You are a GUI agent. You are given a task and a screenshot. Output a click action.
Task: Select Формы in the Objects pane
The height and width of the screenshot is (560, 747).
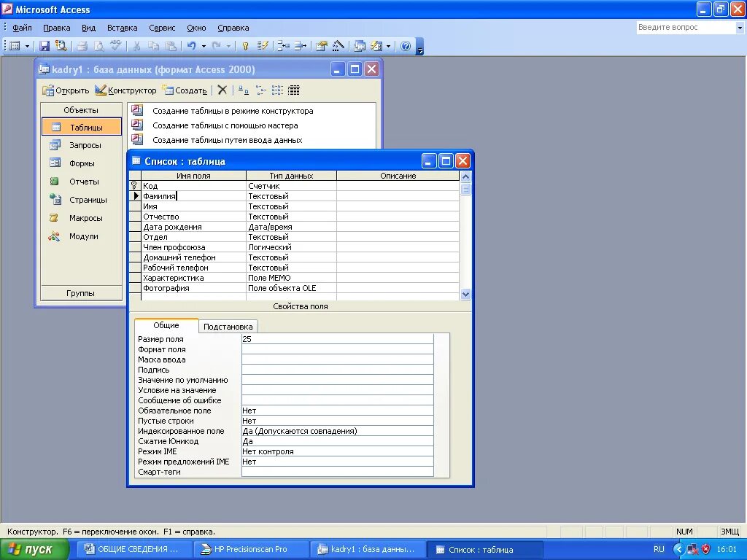[82, 163]
